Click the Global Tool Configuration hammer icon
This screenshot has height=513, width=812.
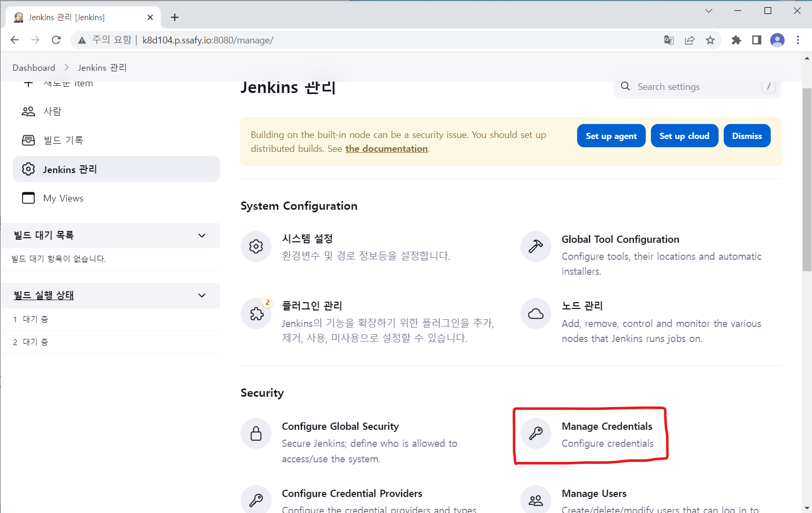536,246
